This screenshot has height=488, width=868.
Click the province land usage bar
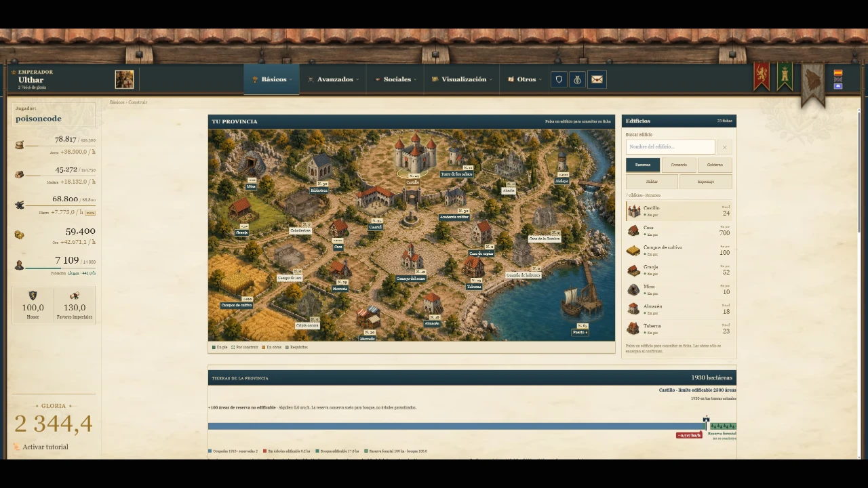tap(472, 426)
